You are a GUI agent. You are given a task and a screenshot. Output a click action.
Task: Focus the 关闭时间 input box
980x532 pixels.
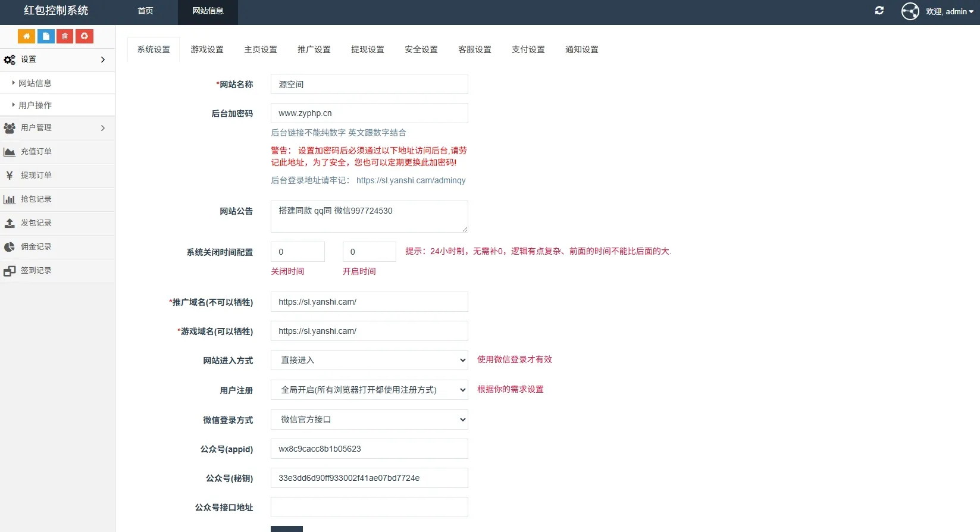pos(298,252)
